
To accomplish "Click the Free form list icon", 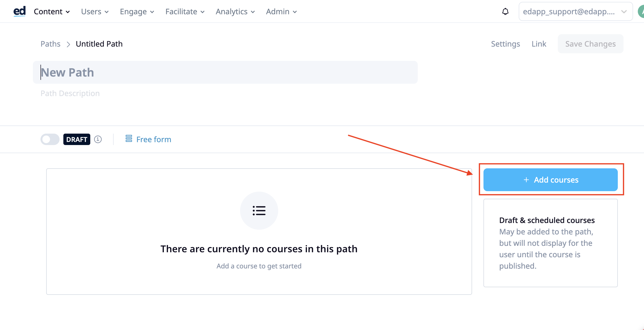I will pyautogui.click(x=129, y=139).
